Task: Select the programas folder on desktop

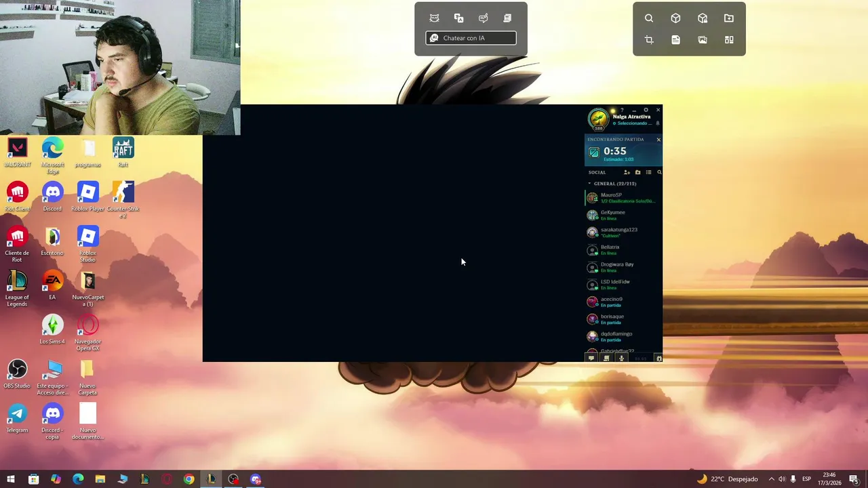Action: (x=87, y=152)
